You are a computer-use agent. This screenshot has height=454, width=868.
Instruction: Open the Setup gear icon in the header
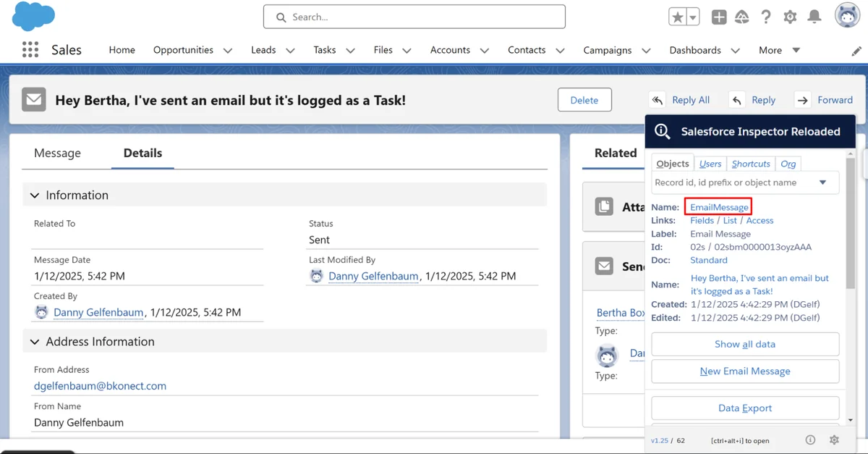tap(790, 17)
